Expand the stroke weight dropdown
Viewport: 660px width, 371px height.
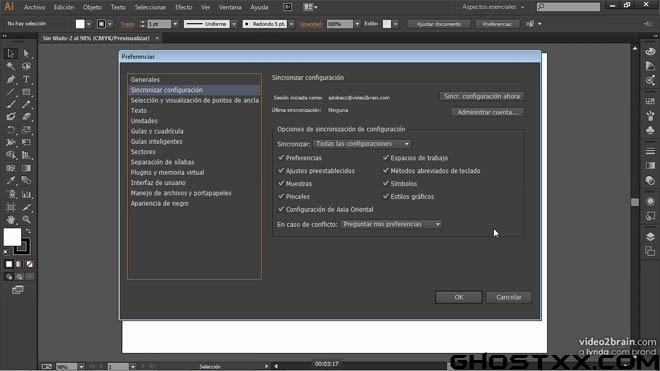175,24
